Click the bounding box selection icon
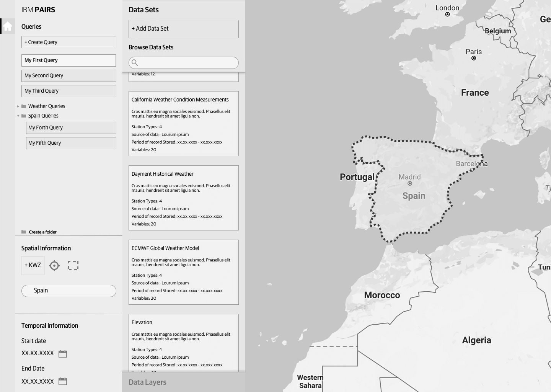The width and height of the screenshot is (551, 392). [73, 265]
